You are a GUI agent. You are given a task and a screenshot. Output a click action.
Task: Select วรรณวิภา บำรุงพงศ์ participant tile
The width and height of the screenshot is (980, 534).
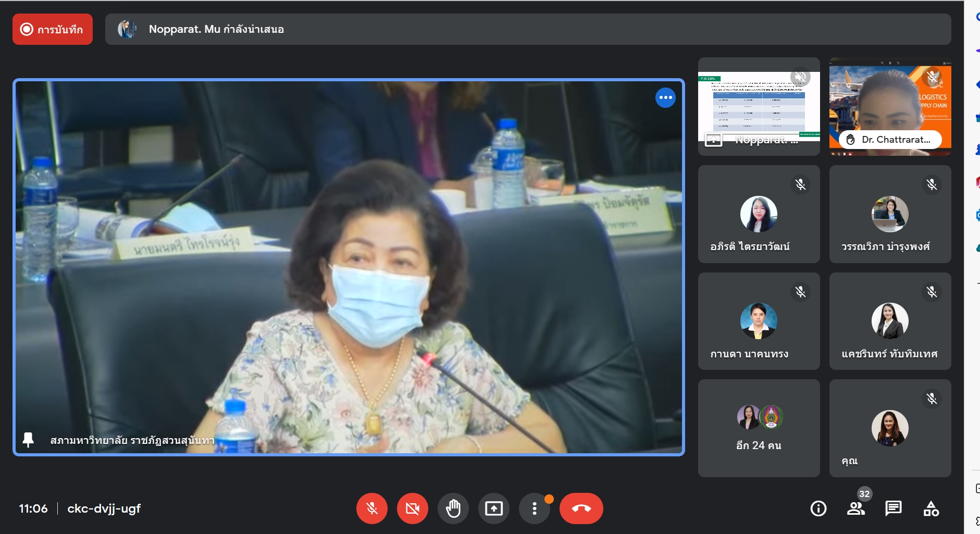(x=890, y=214)
